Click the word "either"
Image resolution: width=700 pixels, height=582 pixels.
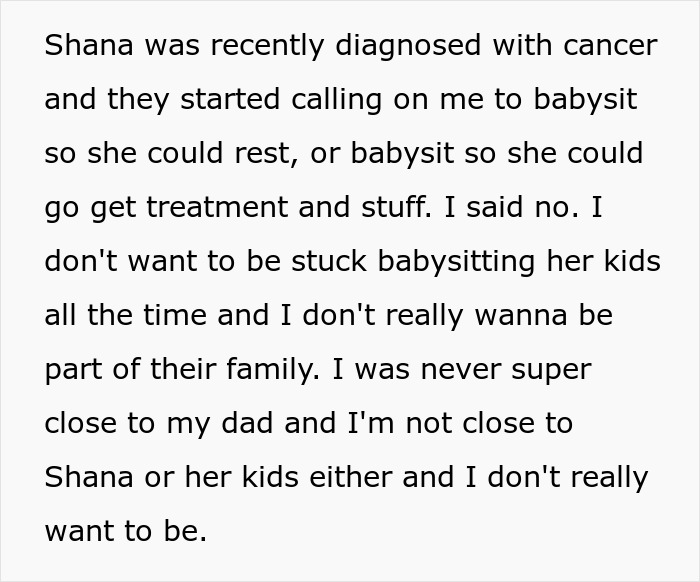(x=340, y=479)
